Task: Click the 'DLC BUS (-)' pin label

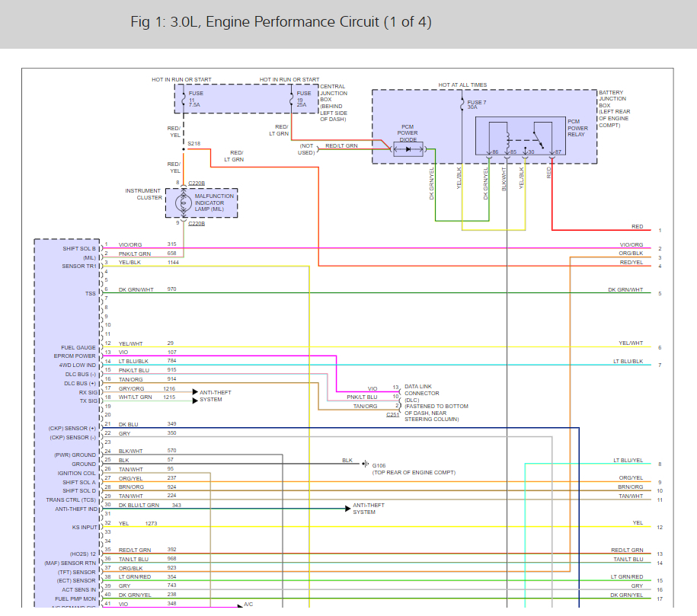Action: click(x=81, y=375)
